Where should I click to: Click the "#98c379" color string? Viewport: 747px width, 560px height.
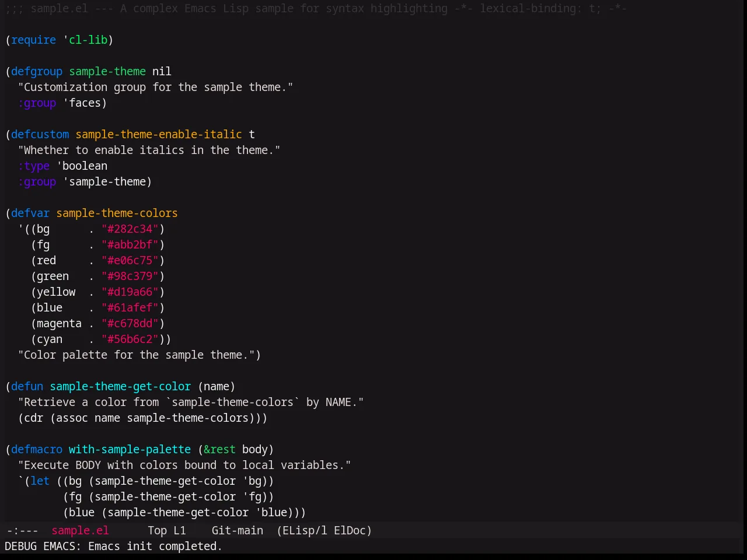tap(130, 276)
